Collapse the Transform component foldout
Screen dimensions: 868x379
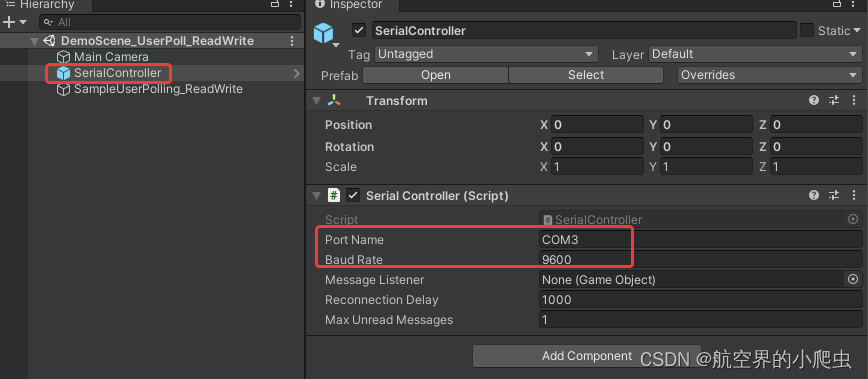click(317, 101)
